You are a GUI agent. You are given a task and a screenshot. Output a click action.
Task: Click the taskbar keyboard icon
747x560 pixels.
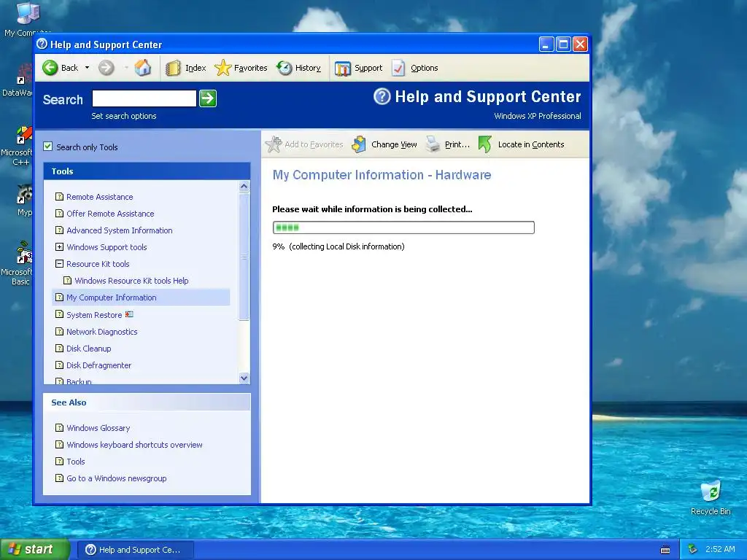(x=665, y=550)
